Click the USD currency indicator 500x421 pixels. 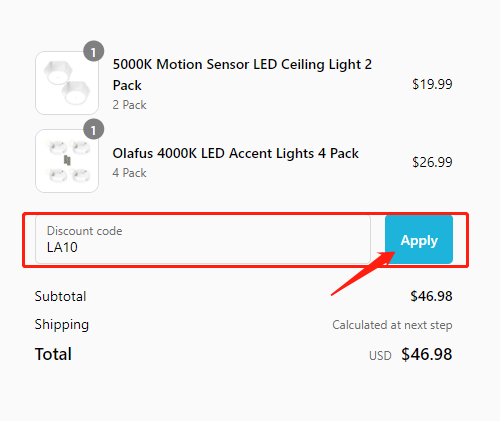tap(380, 356)
